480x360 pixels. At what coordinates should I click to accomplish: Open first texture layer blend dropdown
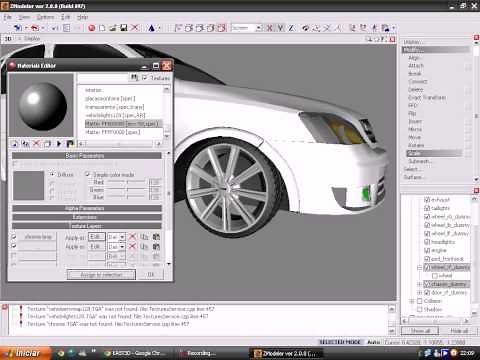(x=122, y=237)
